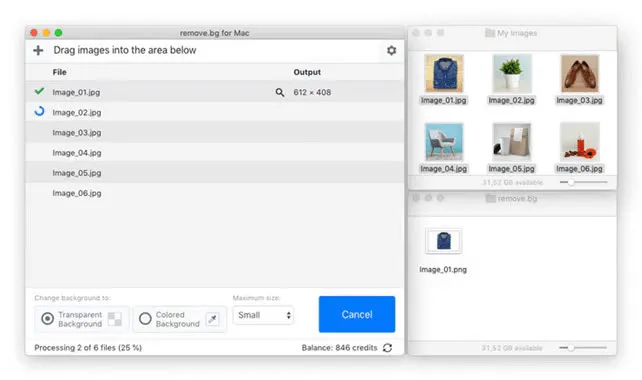
Task: Select the Image_04.jpg chair thumbnail
Action: click(444, 142)
